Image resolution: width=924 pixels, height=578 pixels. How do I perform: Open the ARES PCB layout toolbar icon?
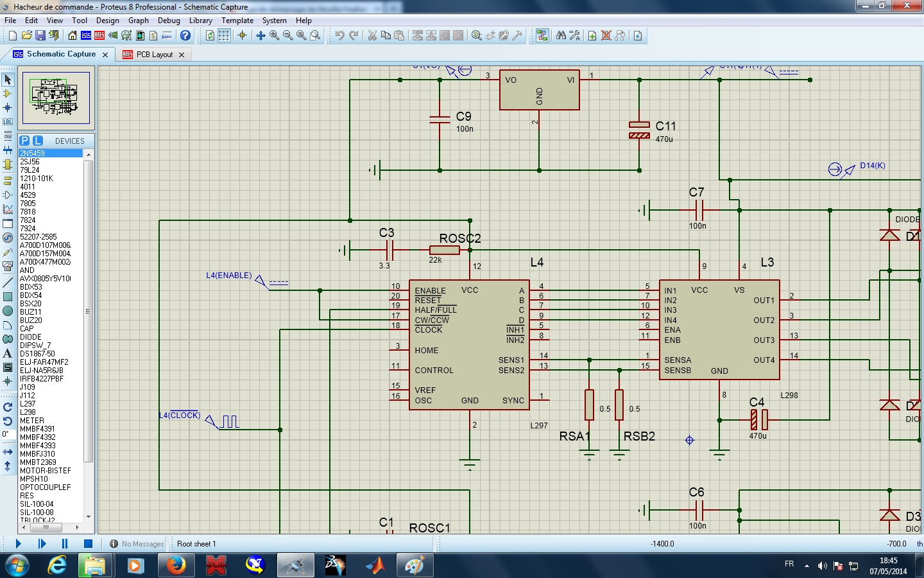[x=99, y=35]
